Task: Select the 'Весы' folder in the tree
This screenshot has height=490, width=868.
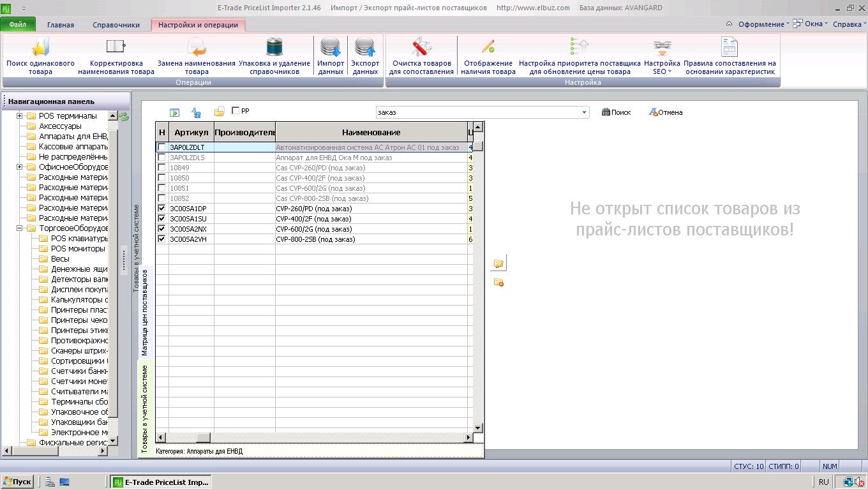Action: 60,259
